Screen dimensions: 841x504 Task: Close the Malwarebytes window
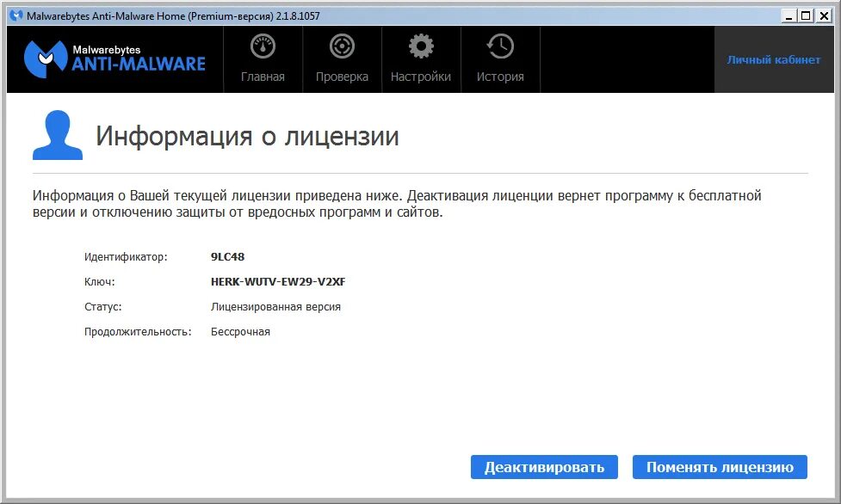tap(824, 16)
